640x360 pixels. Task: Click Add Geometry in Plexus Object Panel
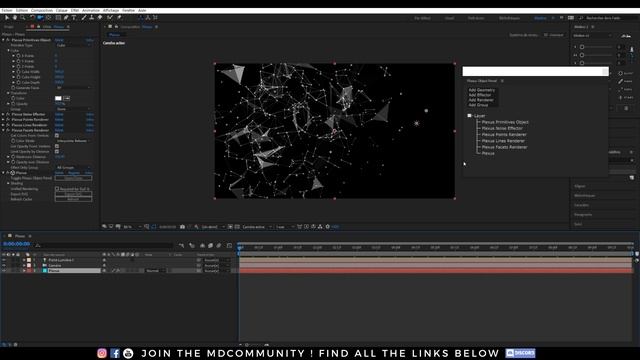482,90
